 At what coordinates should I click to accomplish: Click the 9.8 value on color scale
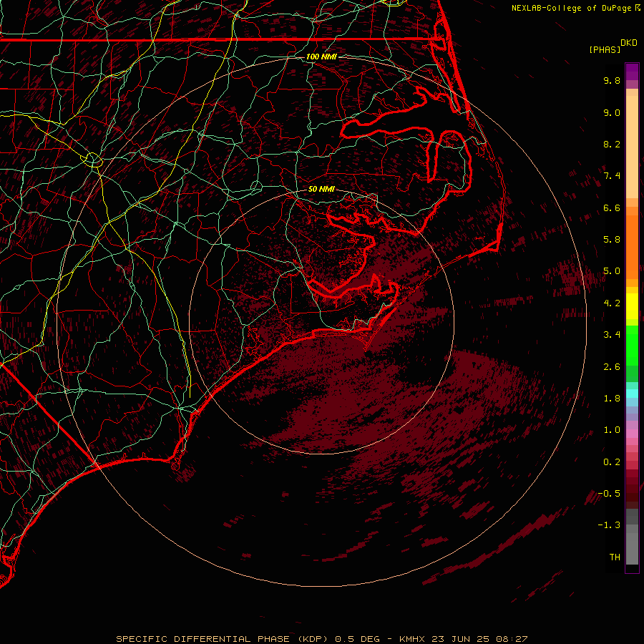tap(612, 80)
